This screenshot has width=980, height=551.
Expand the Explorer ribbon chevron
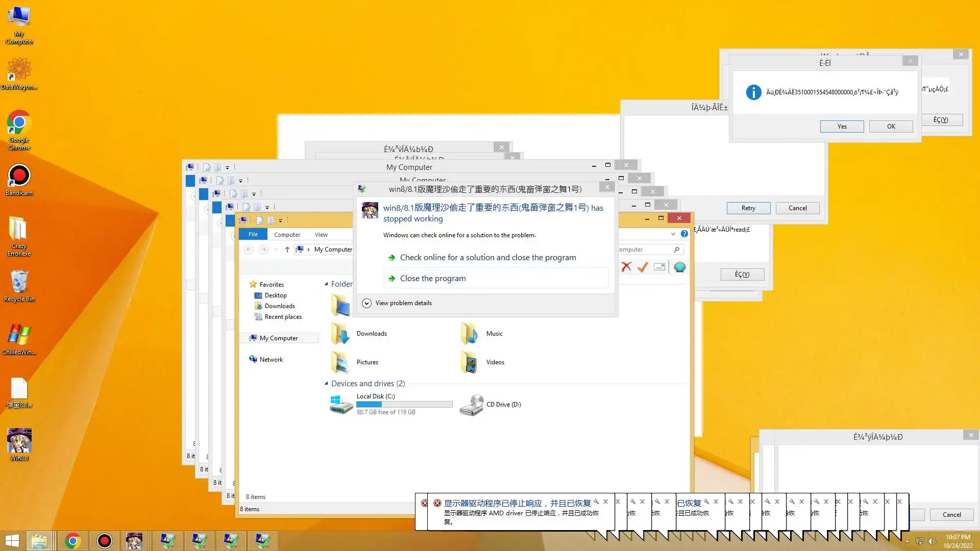click(673, 234)
